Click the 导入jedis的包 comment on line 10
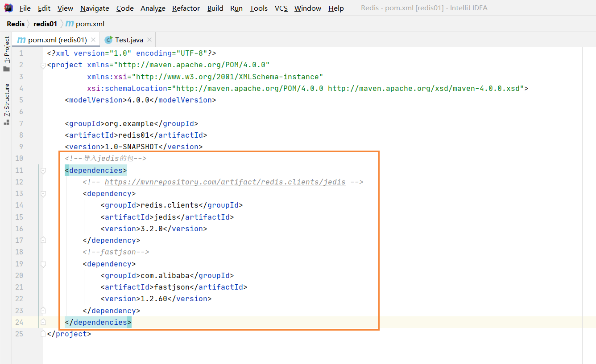This screenshot has height=364, width=596. [106, 158]
